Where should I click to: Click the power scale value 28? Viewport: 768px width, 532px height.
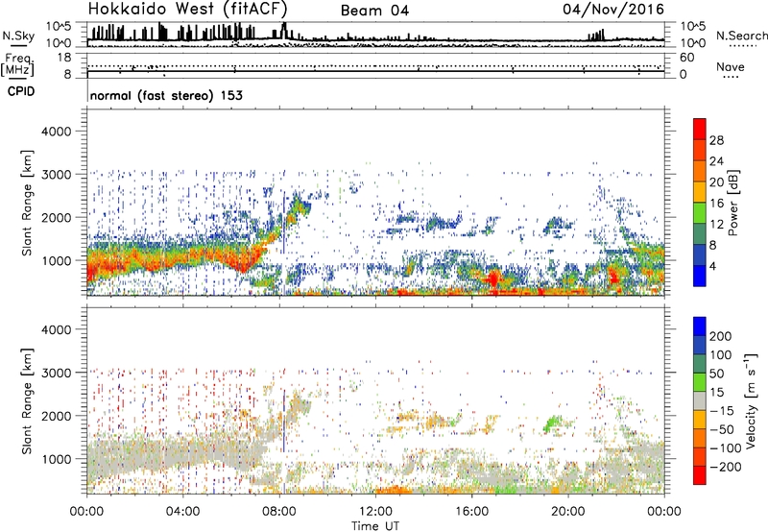click(x=716, y=140)
